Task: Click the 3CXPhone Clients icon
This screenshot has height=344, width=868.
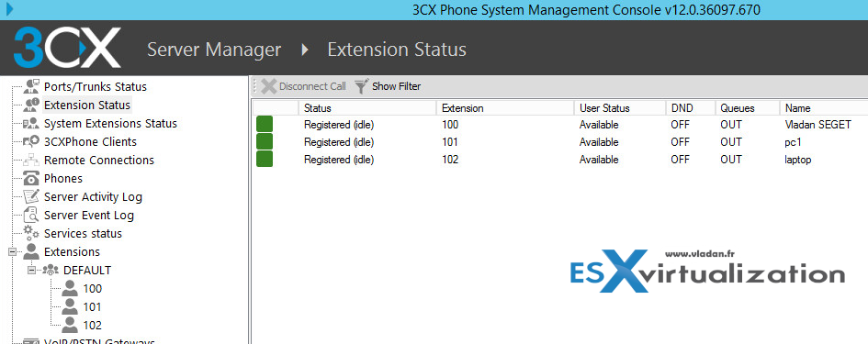Action: click(31, 141)
